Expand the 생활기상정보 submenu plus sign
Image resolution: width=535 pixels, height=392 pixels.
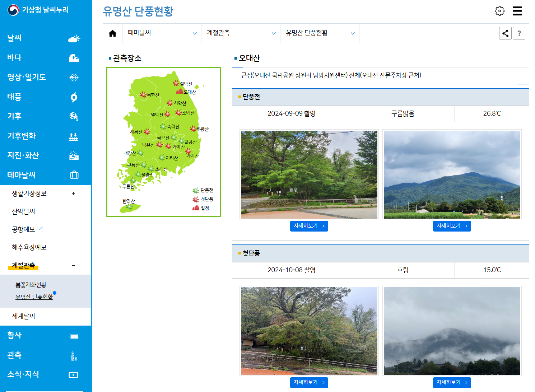[x=73, y=194]
